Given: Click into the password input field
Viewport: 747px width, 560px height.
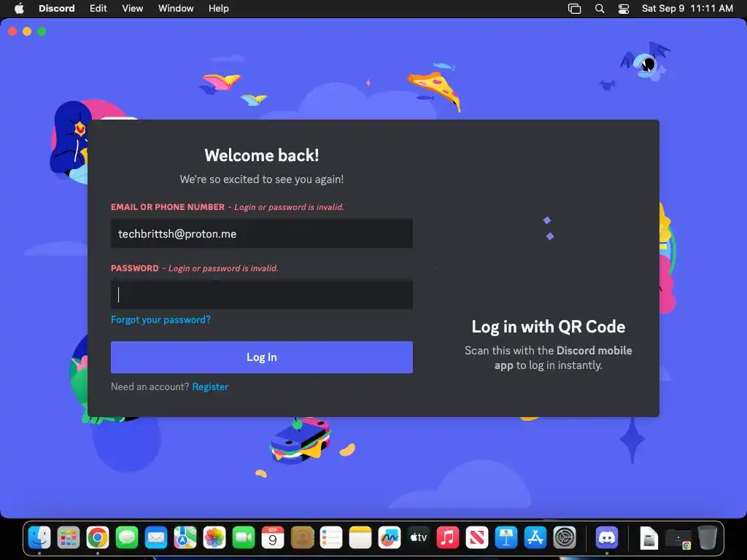Looking at the screenshot, I should point(262,295).
